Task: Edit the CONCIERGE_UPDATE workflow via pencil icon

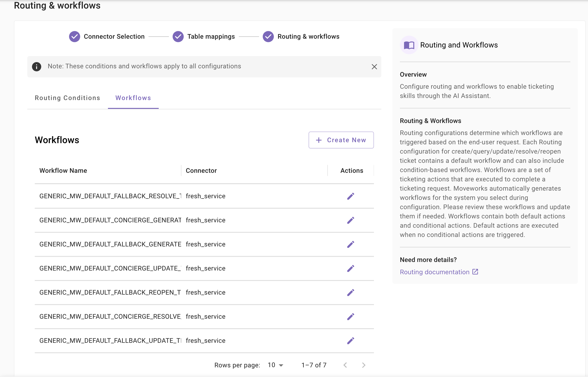Action: pyautogui.click(x=350, y=268)
